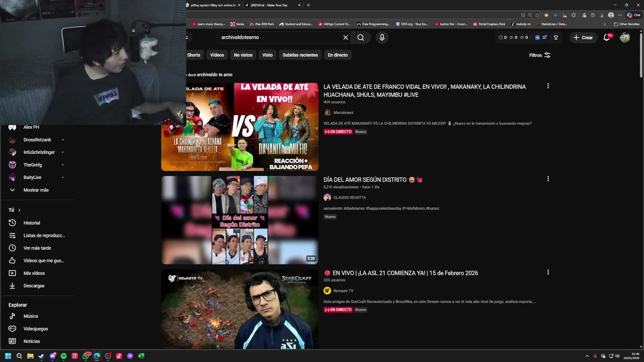Viewport: 644px width, 362px height.
Task: Select the Visto filter chip
Action: [267, 55]
